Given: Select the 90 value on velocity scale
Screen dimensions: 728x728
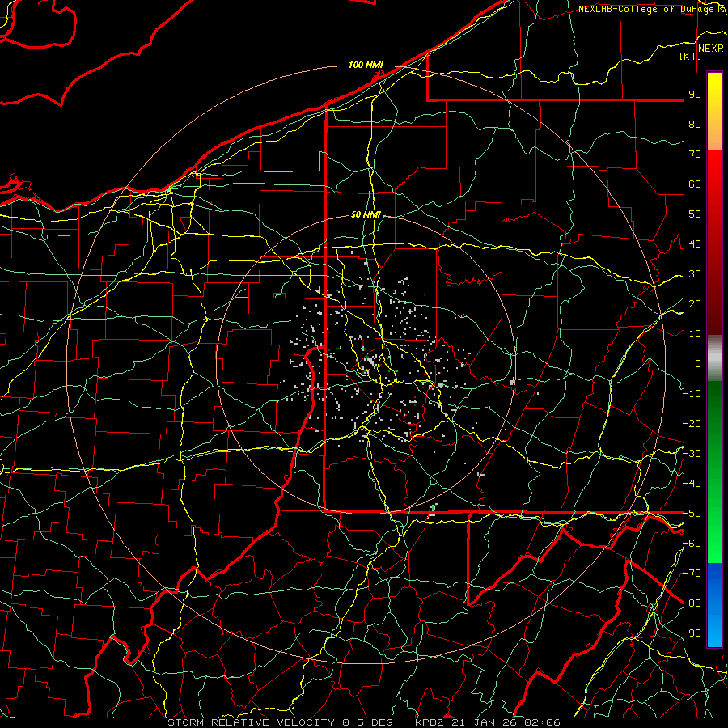Looking at the screenshot, I should coord(695,95).
